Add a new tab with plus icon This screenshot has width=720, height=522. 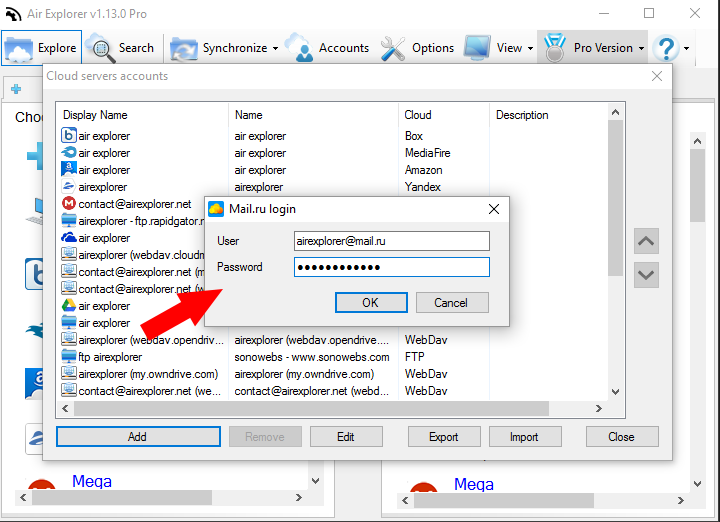coord(16,89)
